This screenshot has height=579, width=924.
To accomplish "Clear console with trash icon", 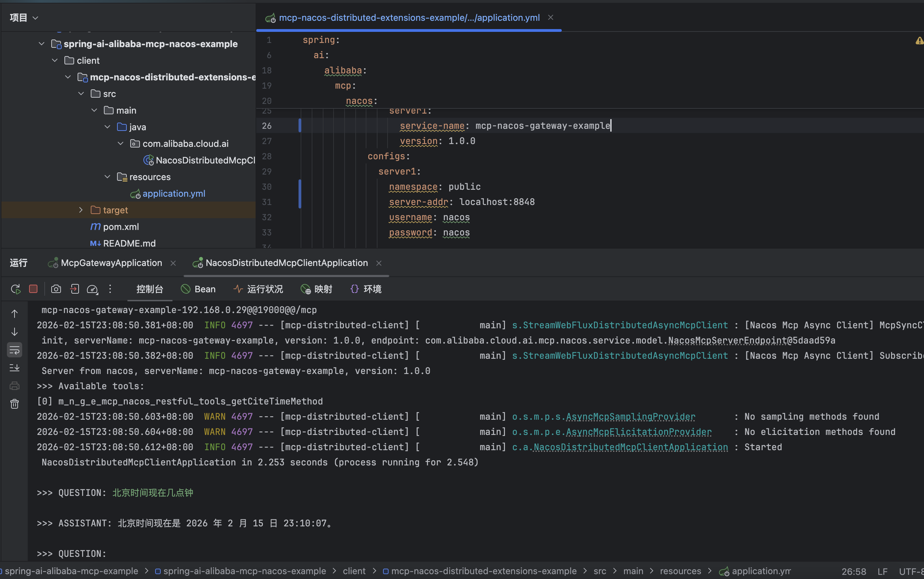I will click(x=15, y=404).
